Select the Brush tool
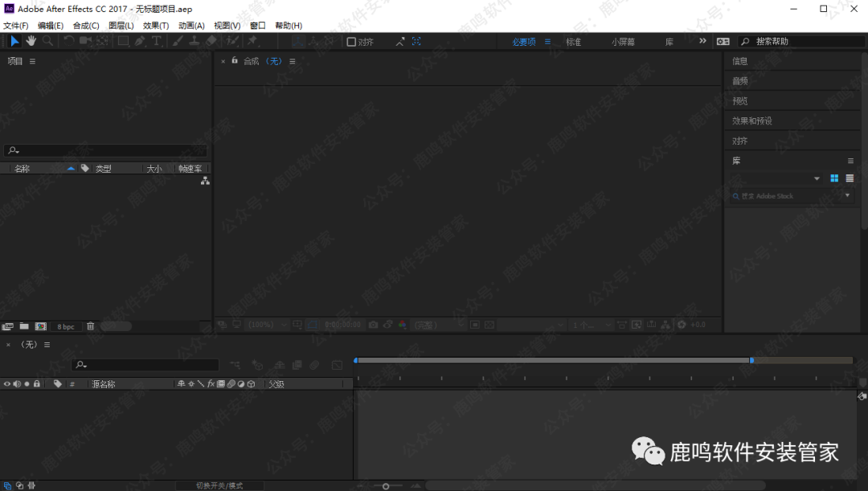The image size is (868, 491). [178, 41]
